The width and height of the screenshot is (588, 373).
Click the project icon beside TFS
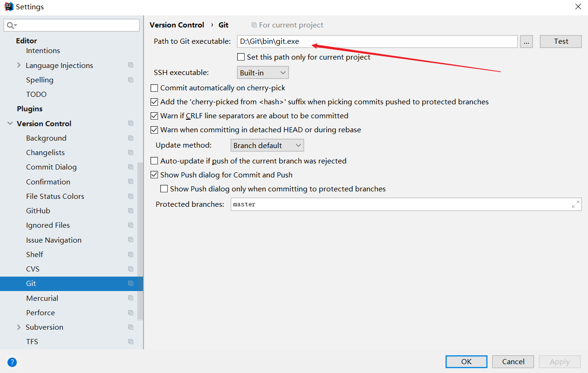130,341
